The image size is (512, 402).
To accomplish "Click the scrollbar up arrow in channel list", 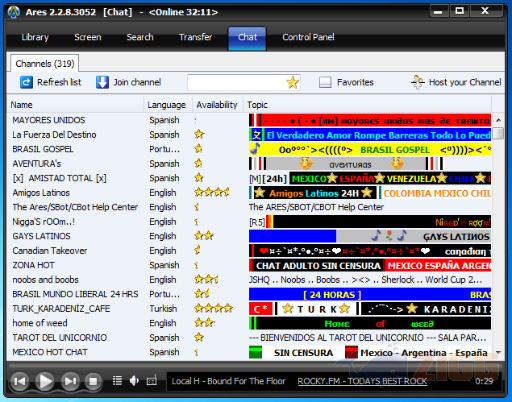I will point(498,120).
